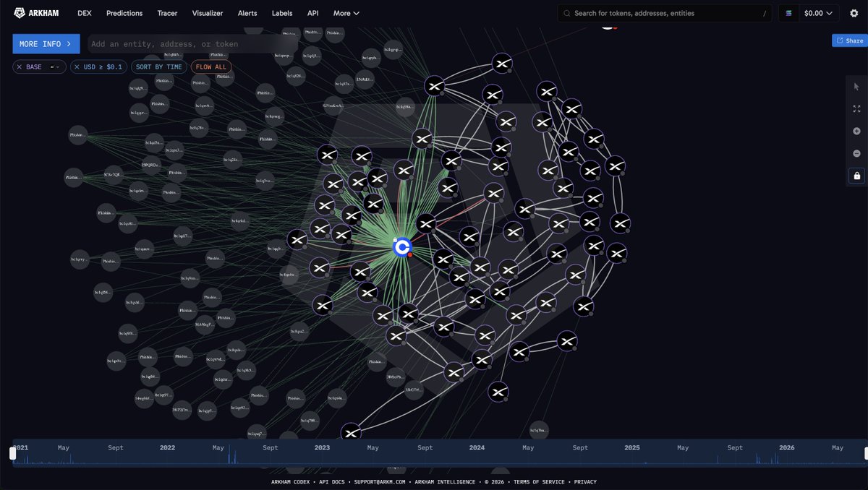Image resolution: width=868 pixels, height=490 pixels.
Task: Zoom out of the graph
Action: pyautogui.click(x=857, y=153)
